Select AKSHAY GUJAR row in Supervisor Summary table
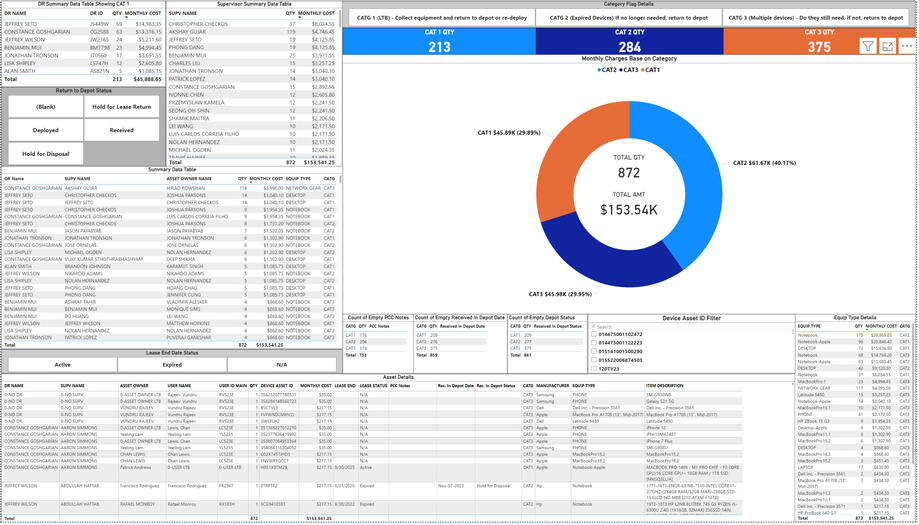The image size is (919, 525). click(252, 32)
